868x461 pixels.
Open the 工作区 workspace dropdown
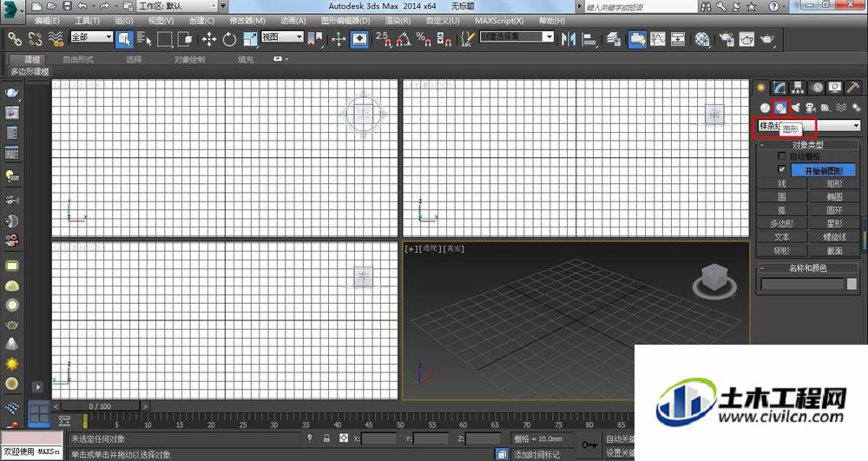pos(177,6)
